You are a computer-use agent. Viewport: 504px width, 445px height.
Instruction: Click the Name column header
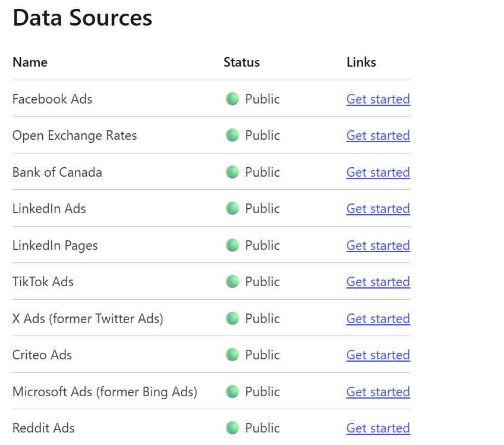pyautogui.click(x=30, y=62)
